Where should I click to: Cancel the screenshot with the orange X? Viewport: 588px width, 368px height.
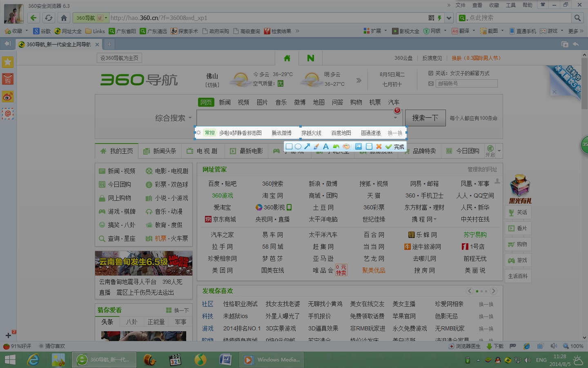(x=379, y=146)
